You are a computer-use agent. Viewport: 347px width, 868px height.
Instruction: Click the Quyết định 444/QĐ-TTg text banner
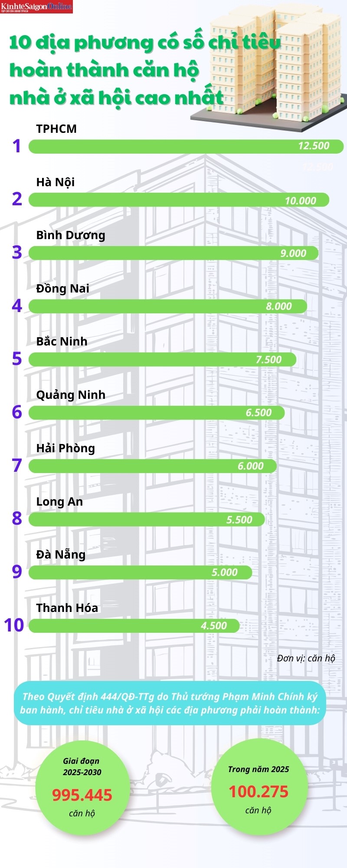pos(170,703)
